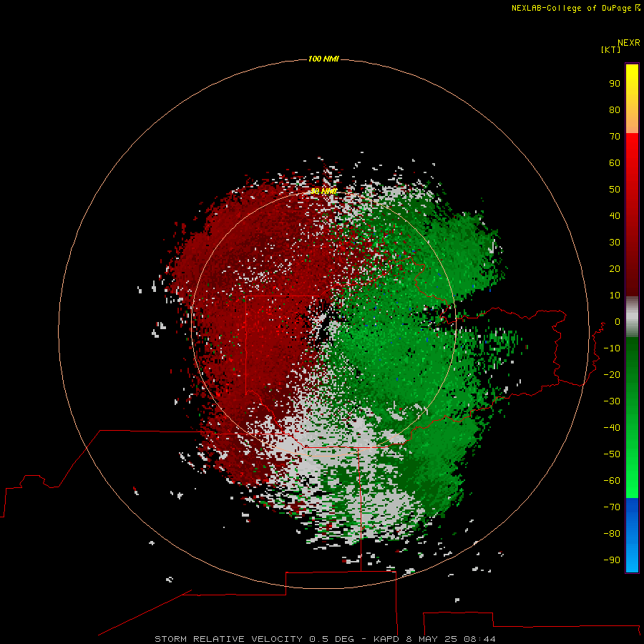Click the -80 knot scale label

612,534
